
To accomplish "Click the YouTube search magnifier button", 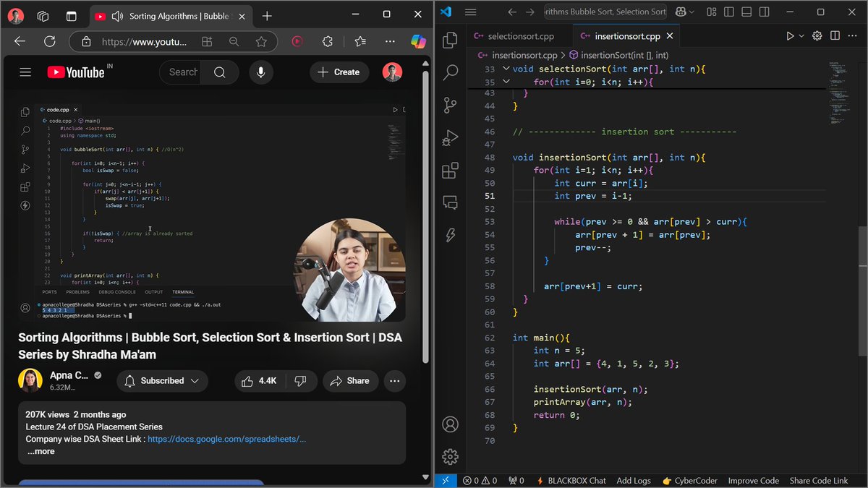I will [x=220, y=72].
